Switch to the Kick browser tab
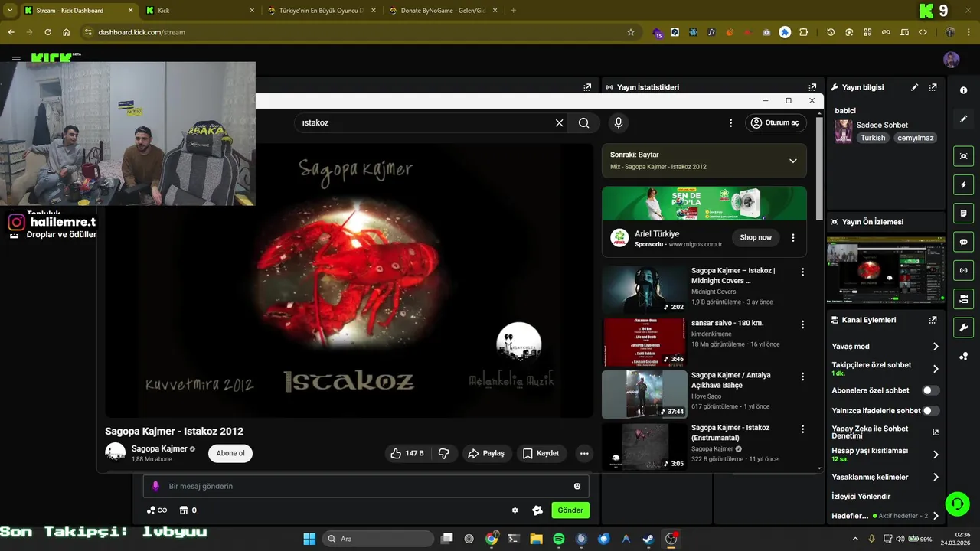The image size is (980, 551). click(x=201, y=11)
